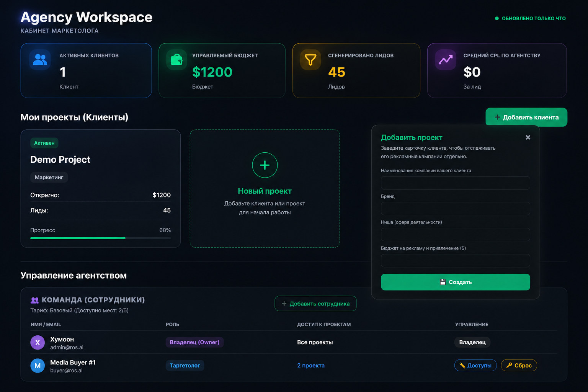The width and height of the screenshot is (588, 392).
Task: Click the admin@ros.ai email
Action: (67, 347)
